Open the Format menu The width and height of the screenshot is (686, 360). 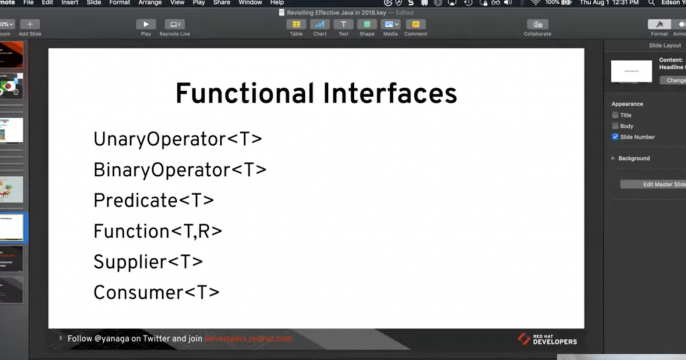pos(119,3)
